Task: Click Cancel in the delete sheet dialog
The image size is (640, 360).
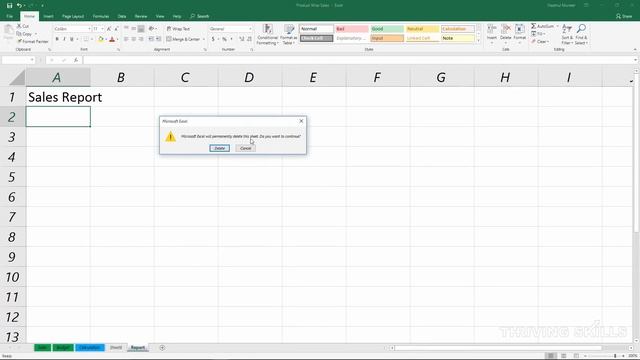Action: tap(245, 148)
